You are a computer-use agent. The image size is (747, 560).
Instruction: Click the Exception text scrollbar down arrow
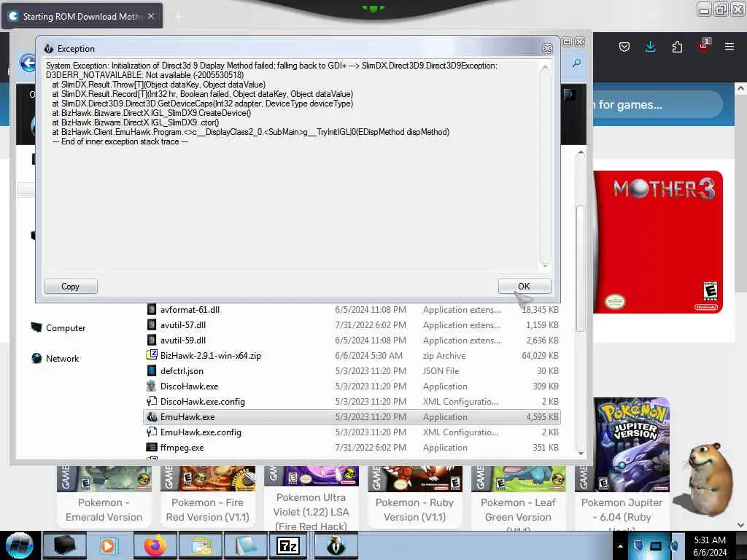(x=545, y=265)
